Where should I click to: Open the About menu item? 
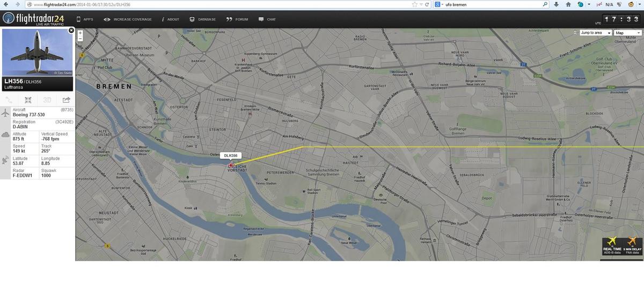tap(171, 19)
